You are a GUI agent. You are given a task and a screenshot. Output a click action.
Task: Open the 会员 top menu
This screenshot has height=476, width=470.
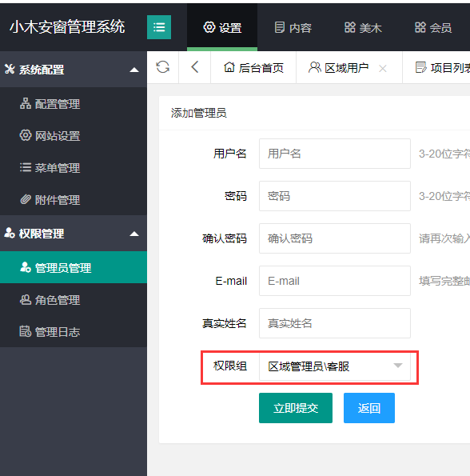(433, 28)
